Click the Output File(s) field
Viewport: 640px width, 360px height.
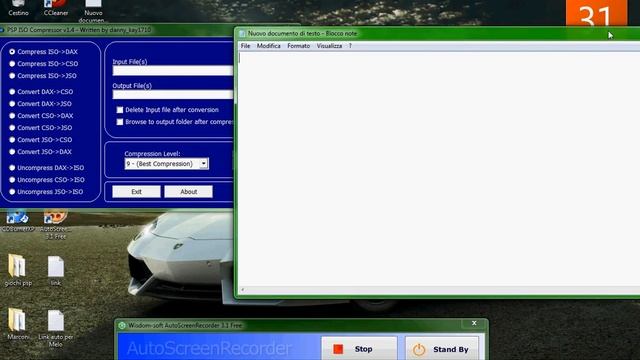(x=173, y=95)
